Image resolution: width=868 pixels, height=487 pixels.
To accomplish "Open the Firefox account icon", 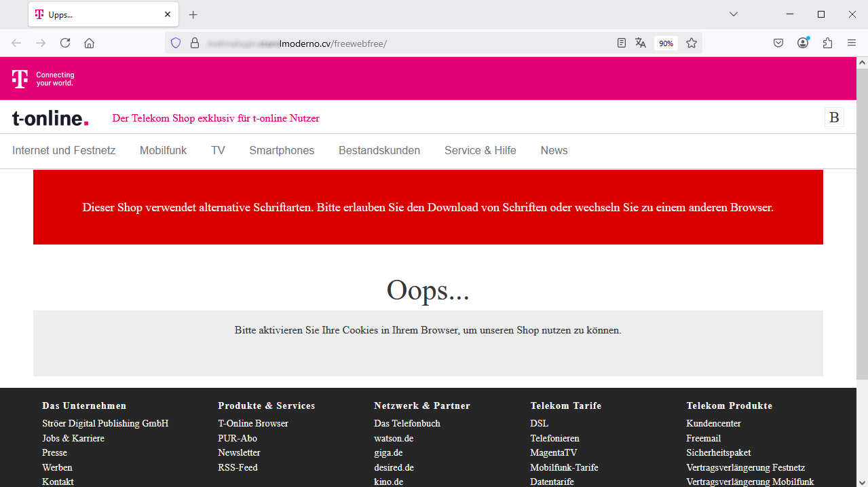I will [x=803, y=43].
